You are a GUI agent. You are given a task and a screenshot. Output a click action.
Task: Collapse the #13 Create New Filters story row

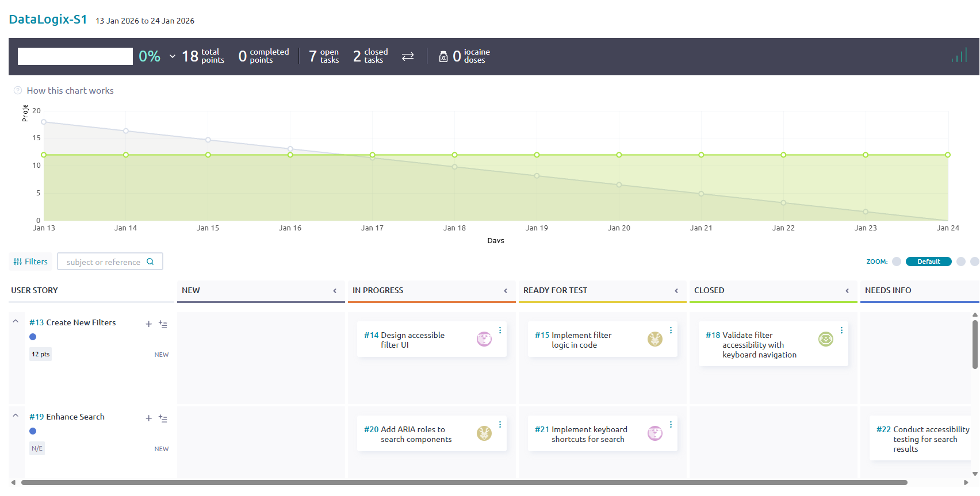16,322
